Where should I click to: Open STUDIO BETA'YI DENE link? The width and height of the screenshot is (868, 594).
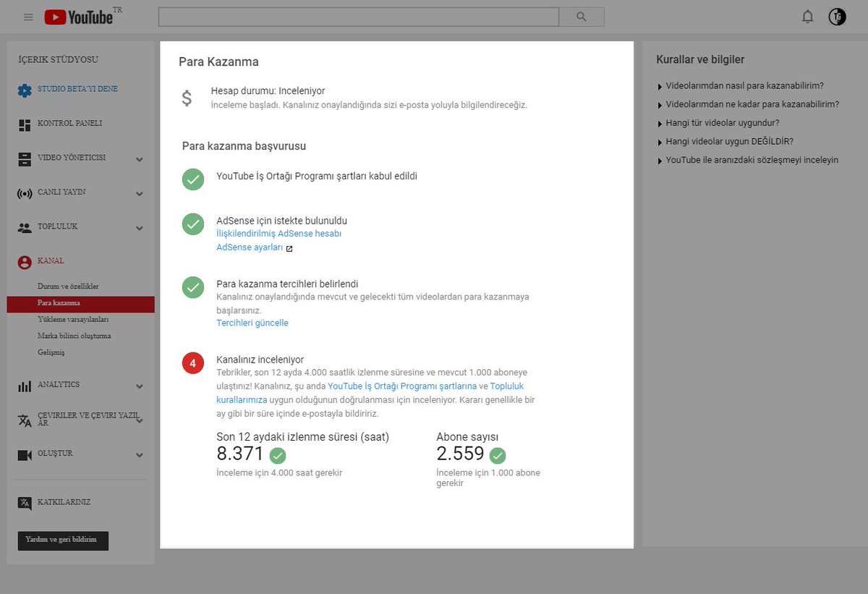click(x=77, y=89)
